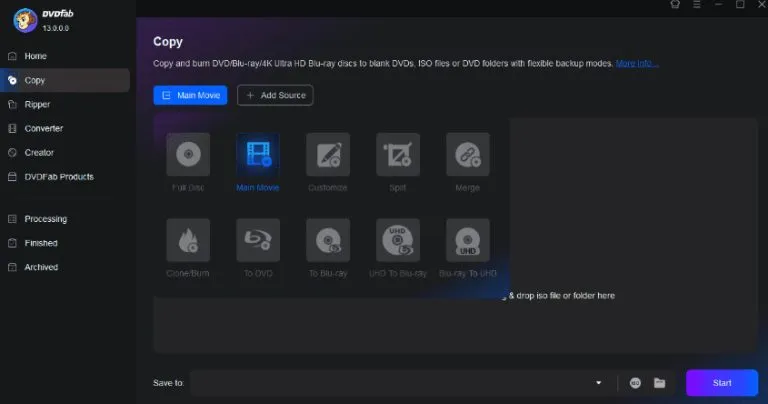Switch to the Ripper module
The height and width of the screenshot is (404, 768).
(x=37, y=104)
